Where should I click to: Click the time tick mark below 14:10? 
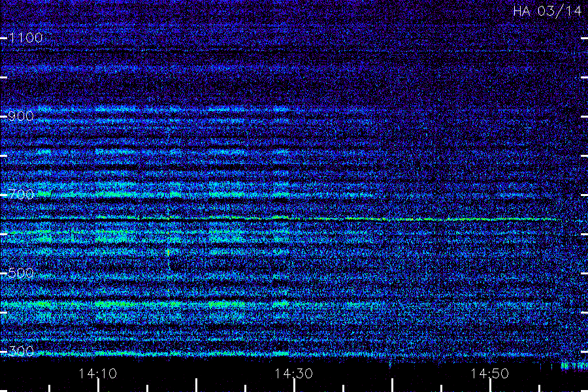(x=98, y=385)
